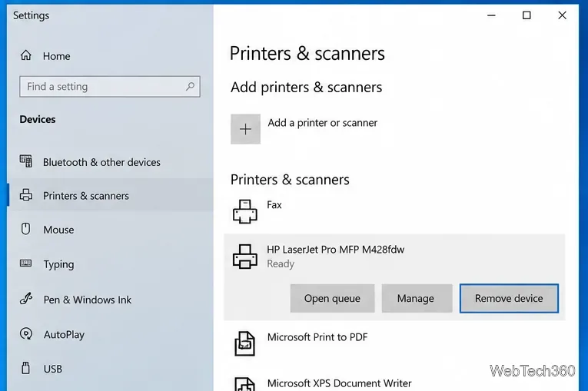Click the Manage button
The height and width of the screenshot is (391, 588).
point(417,298)
